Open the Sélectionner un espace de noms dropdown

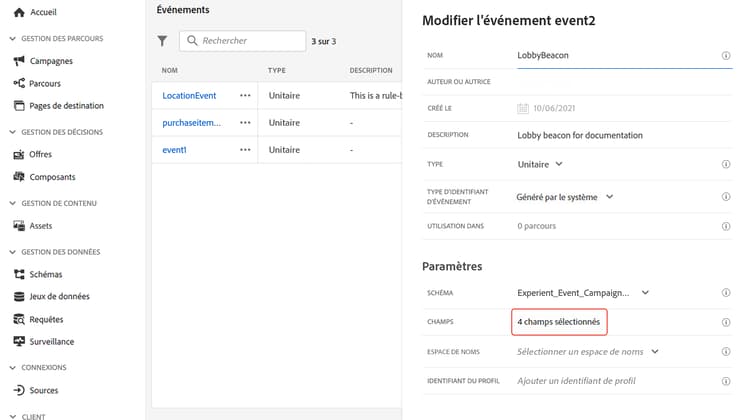point(588,352)
